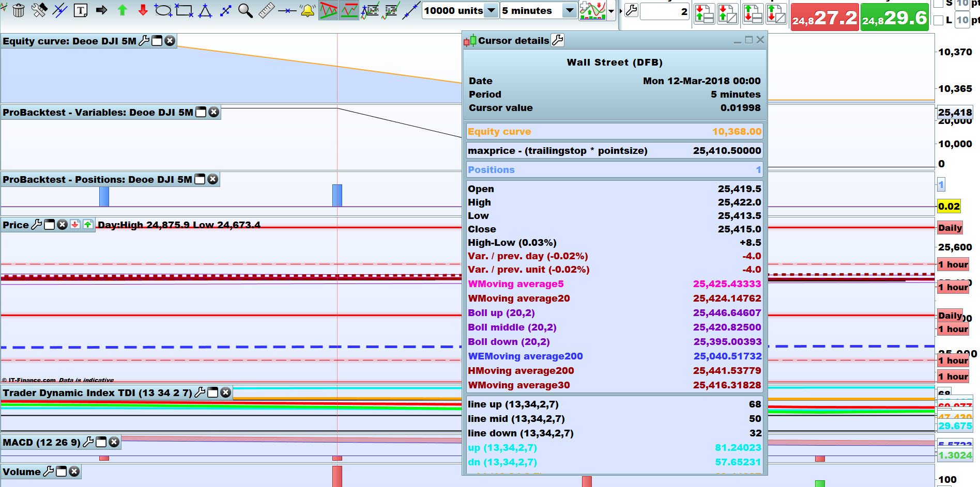Choose the ellipse drawing tool
This screenshot has width=980, height=487.
point(163,10)
